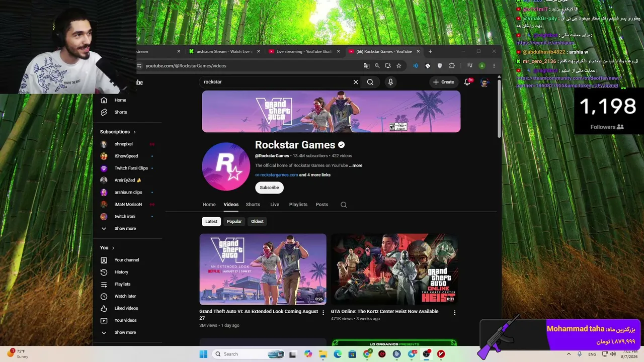Open Copilot from the taskbar
This screenshot has height=362, width=644.
pyautogui.click(x=308, y=354)
